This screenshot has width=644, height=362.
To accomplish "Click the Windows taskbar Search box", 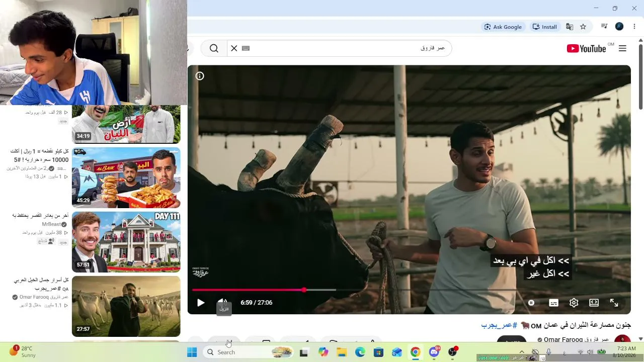I will coord(249,352).
